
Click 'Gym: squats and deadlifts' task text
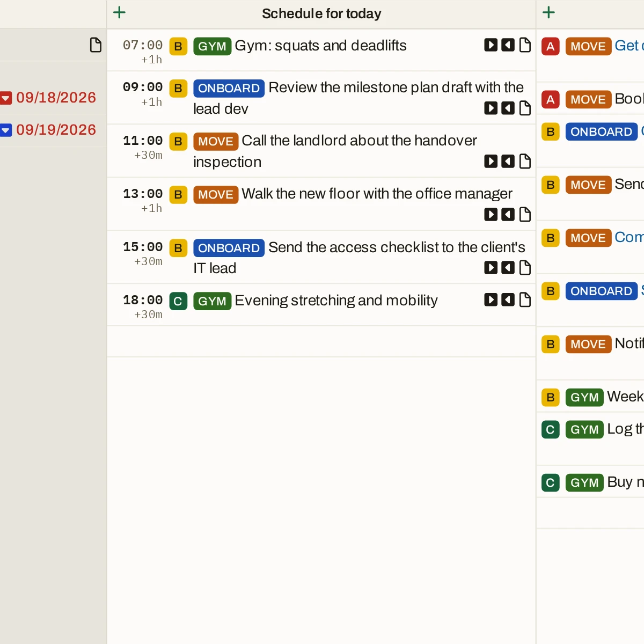321,46
